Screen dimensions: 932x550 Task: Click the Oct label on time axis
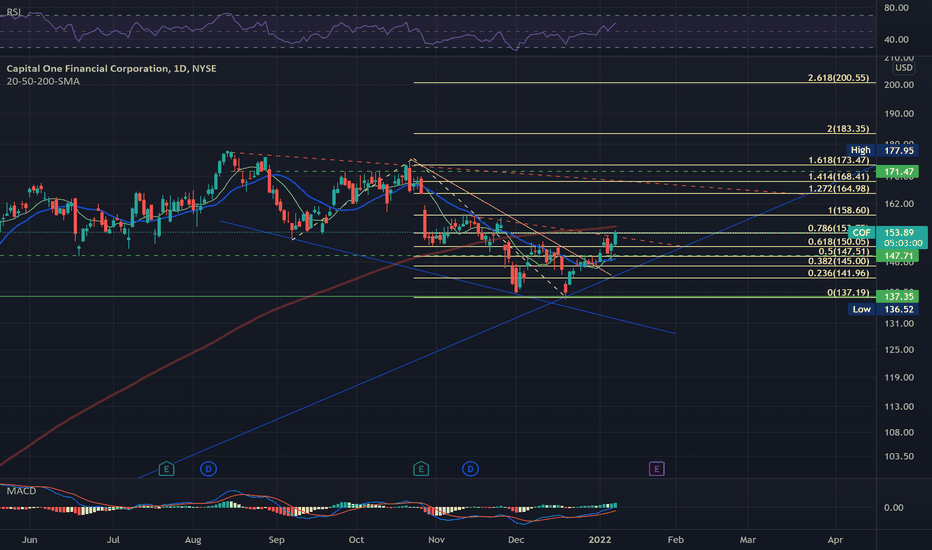pos(356,540)
